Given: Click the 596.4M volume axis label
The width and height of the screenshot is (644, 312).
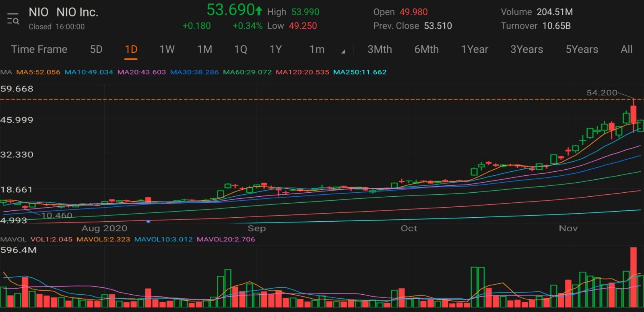Looking at the screenshot, I should click(x=19, y=250).
